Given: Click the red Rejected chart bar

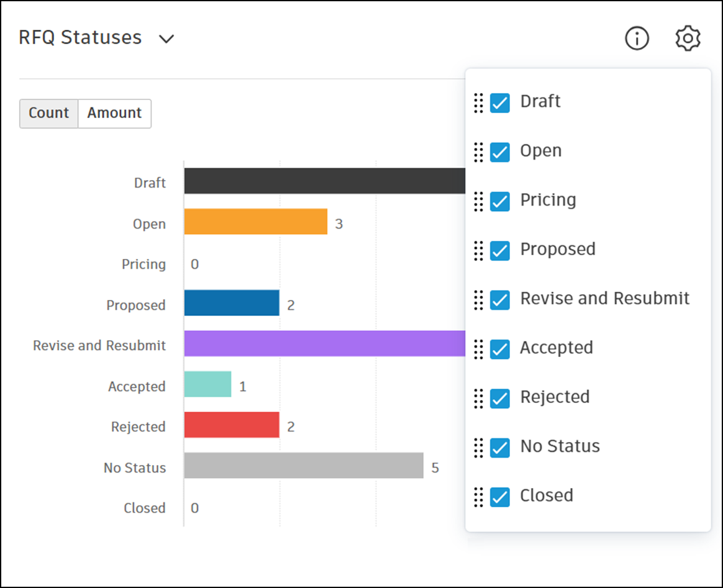Looking at the screenshot, I should 231,425.
